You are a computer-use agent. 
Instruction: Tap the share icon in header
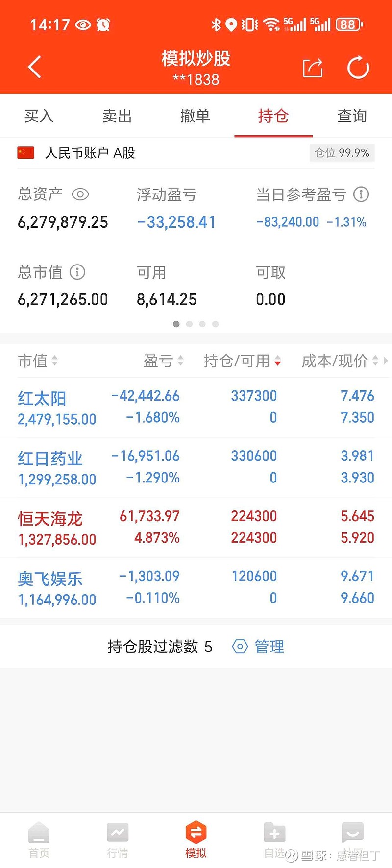coord(313,68)
